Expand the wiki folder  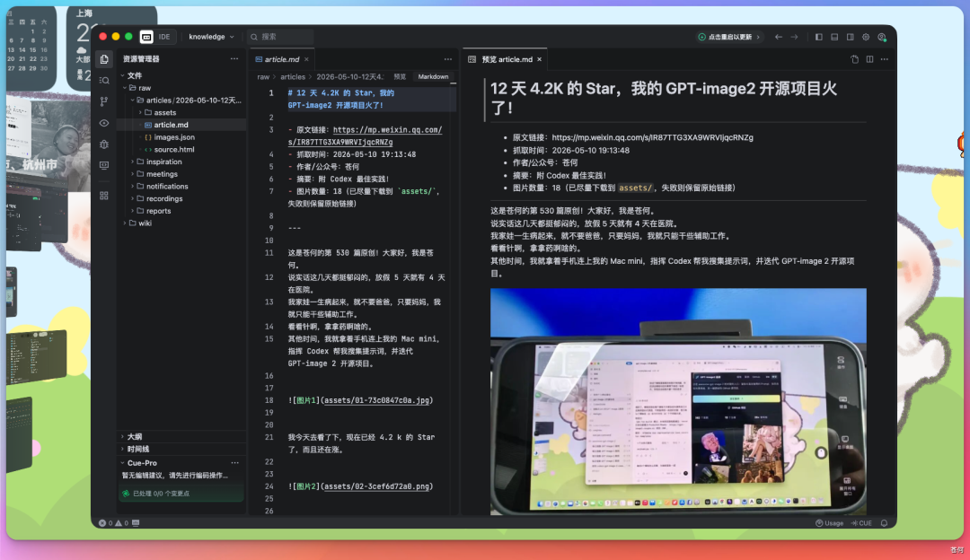click(x=125, y=223)
